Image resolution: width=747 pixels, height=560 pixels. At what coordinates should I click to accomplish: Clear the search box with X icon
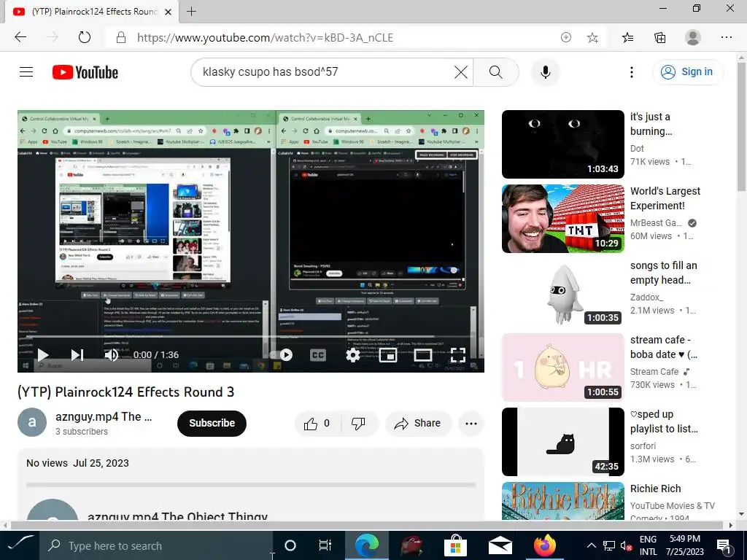tap(461, 72)
